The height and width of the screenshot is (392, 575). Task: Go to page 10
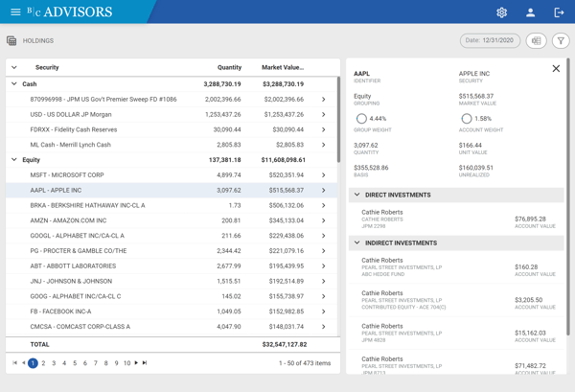pyautogui.click(x=126, y=363)
